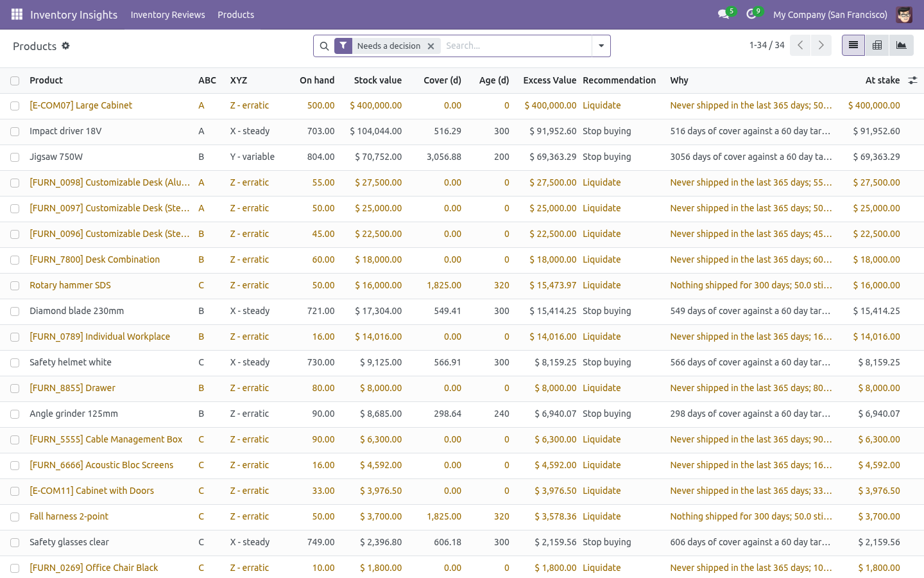This screenshot has width=924, height=578.
Task: Open the [FURN_7800] Desk Combination record
Action: click(x=95, y=259)
